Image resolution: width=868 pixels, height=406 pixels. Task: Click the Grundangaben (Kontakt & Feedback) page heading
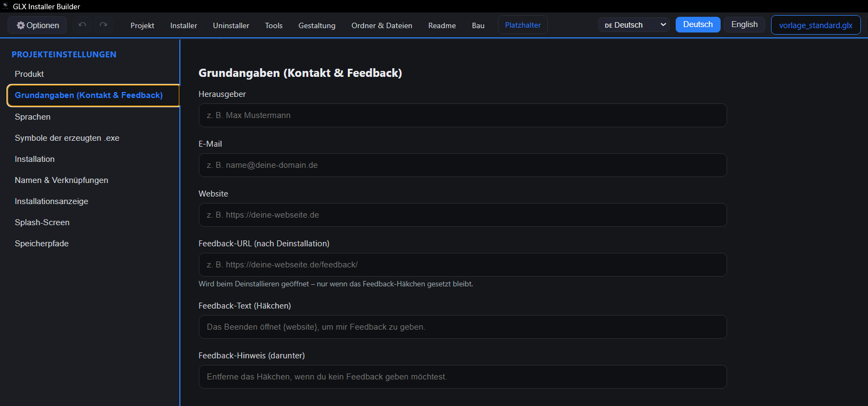(300, 73)
